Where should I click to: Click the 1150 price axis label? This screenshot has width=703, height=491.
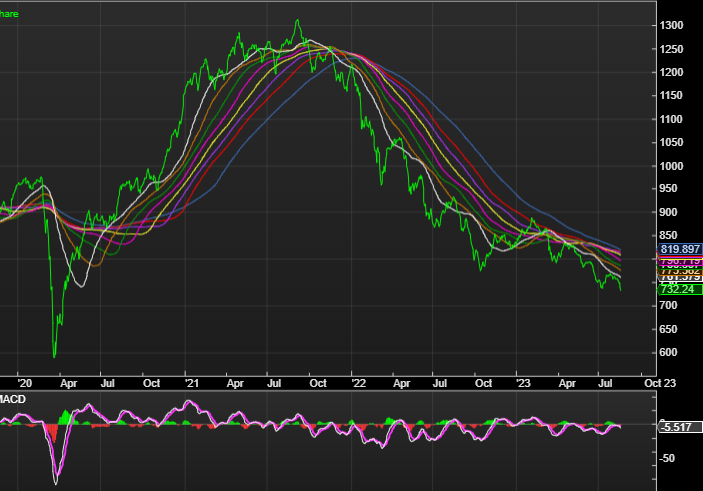tap(671, 96)
